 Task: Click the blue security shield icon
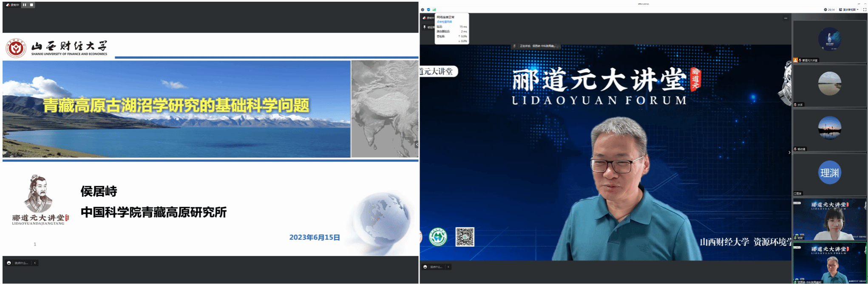[x=428, y=9]
